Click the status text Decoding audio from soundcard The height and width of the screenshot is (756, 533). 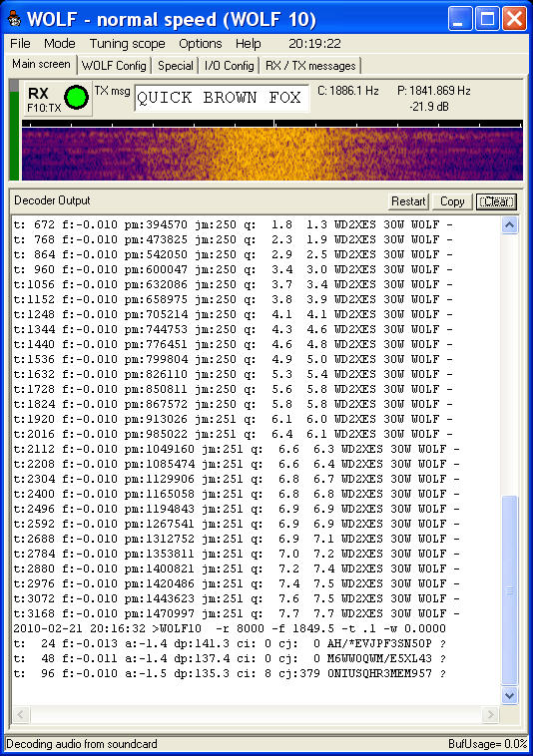[x=82, y=743]
